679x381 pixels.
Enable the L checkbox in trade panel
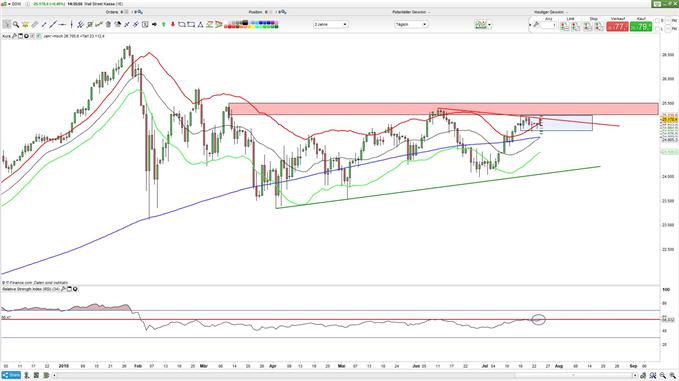coord(657,29)
